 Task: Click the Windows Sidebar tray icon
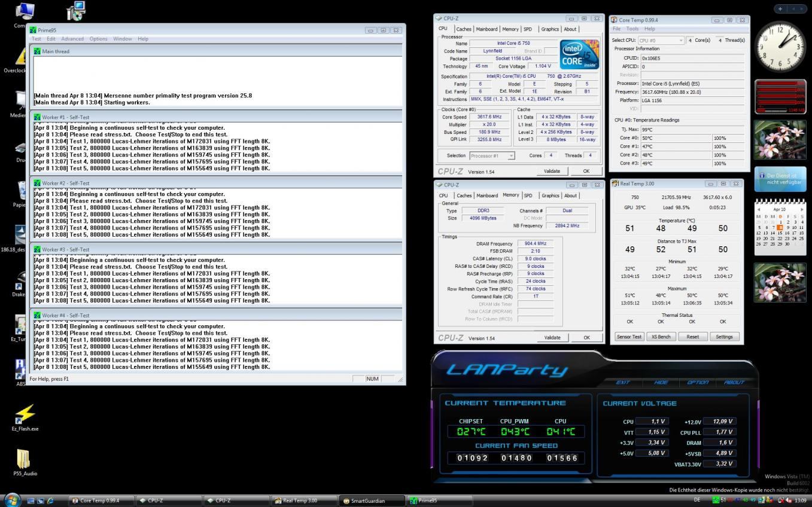762,500
